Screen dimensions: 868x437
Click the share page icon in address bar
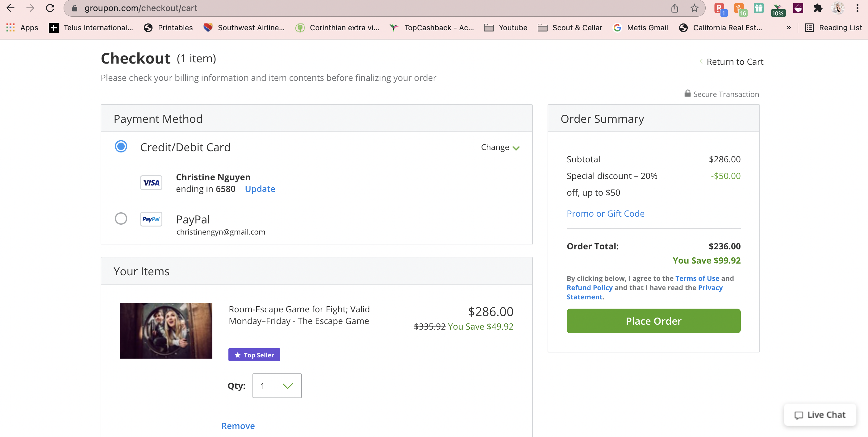(674, 8)
